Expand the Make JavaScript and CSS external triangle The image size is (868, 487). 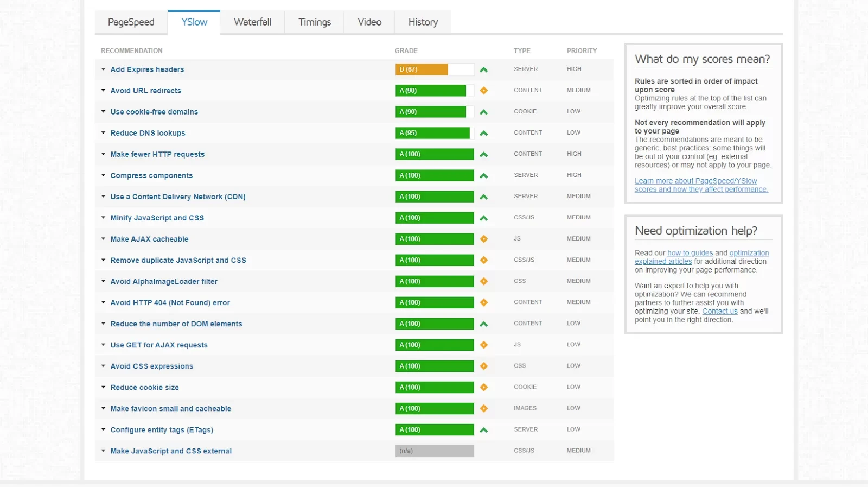[x=103, y=450]
